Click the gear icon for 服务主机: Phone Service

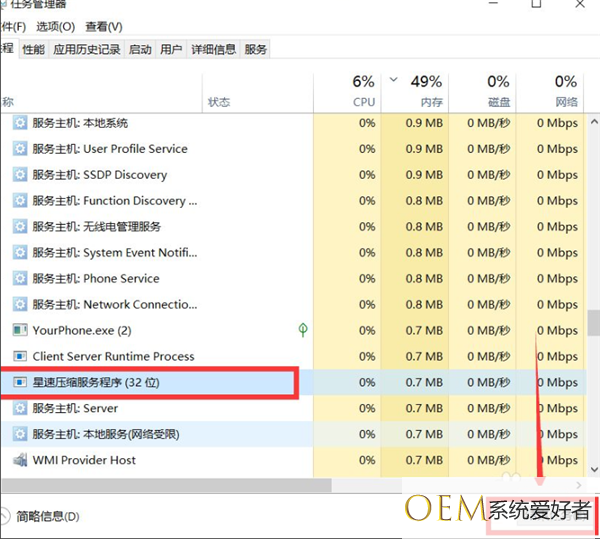pyautogui.click(x=19, y=279)
